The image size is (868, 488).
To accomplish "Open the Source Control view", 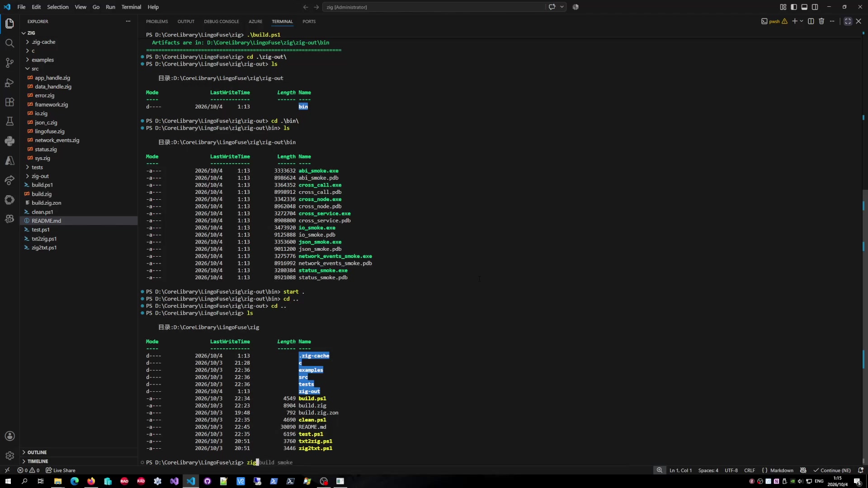I will [9, 63].
